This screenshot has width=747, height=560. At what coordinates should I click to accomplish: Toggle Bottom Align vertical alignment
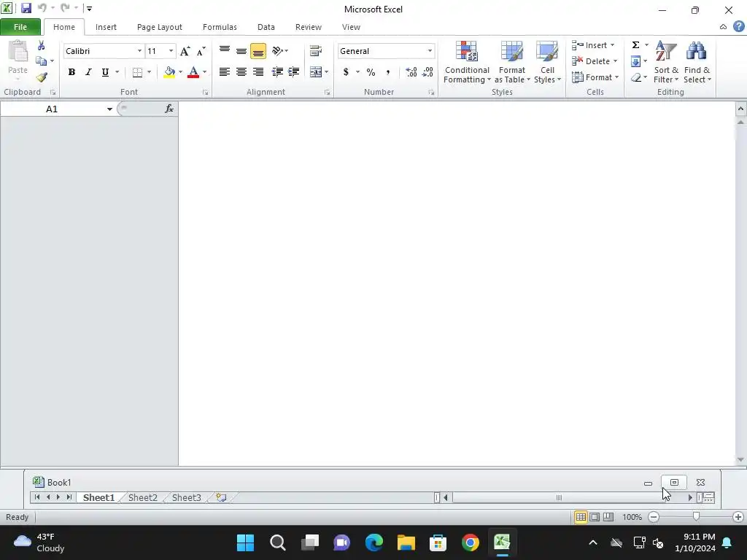258,51
